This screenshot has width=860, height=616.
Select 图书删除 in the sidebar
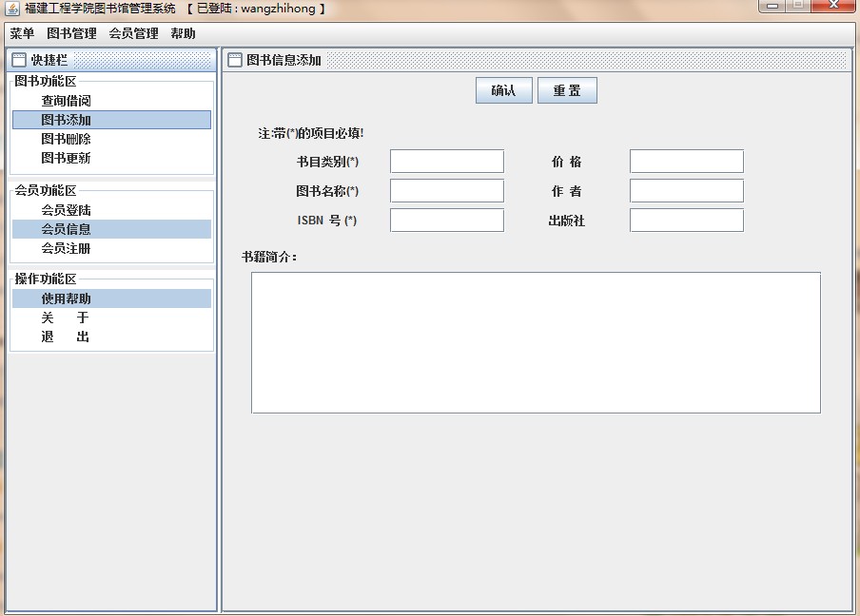pos(66,139)
